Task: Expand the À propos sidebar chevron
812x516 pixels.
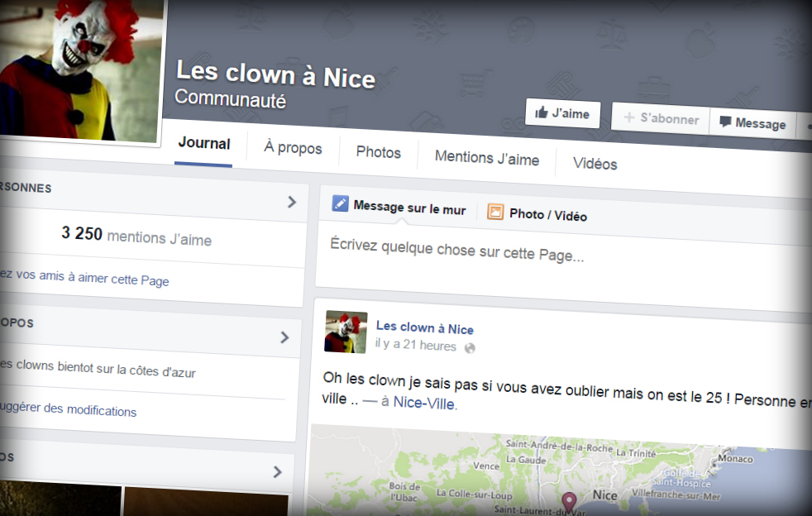Action: pos(284,337)
